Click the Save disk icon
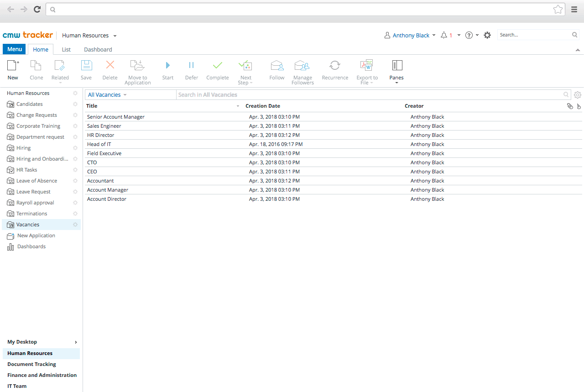 [x=86, y=65]
